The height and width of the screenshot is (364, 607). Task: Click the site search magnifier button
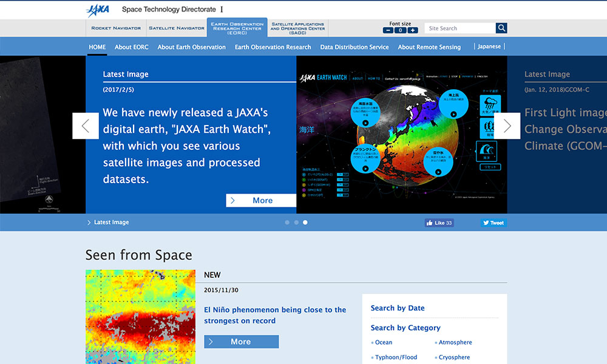tap(501, 28)
